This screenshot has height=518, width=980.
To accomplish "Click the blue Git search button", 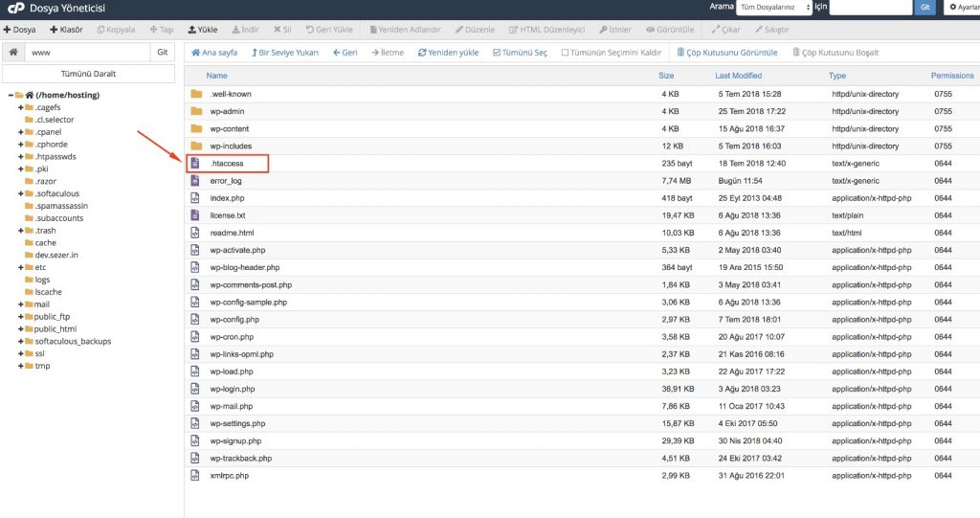I will coord(925,7).
